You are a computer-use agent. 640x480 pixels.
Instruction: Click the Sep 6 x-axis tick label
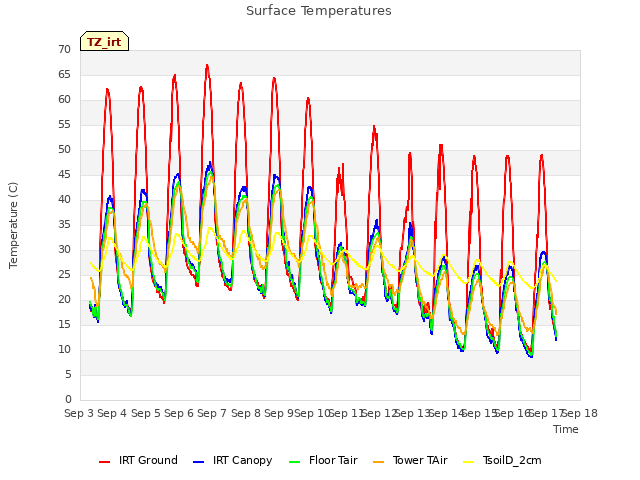pos(179,413)
